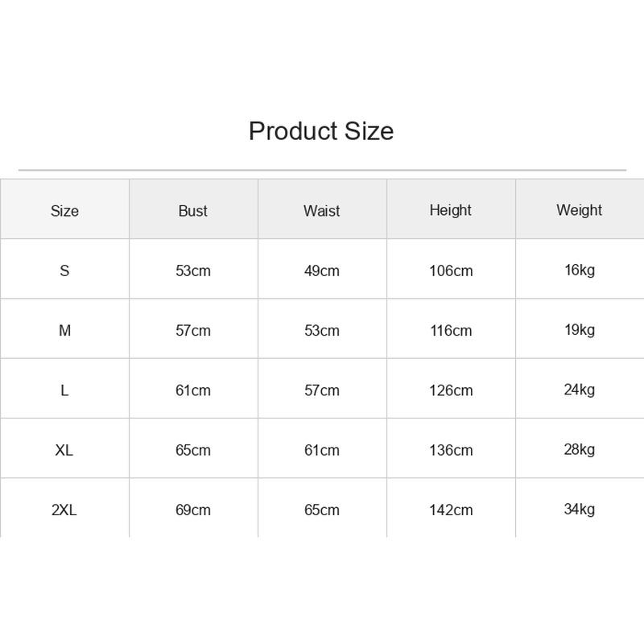Select the Size column header
Image resolution: width=644 pixels, height=644 pixels.
click(x=64, y=211)
